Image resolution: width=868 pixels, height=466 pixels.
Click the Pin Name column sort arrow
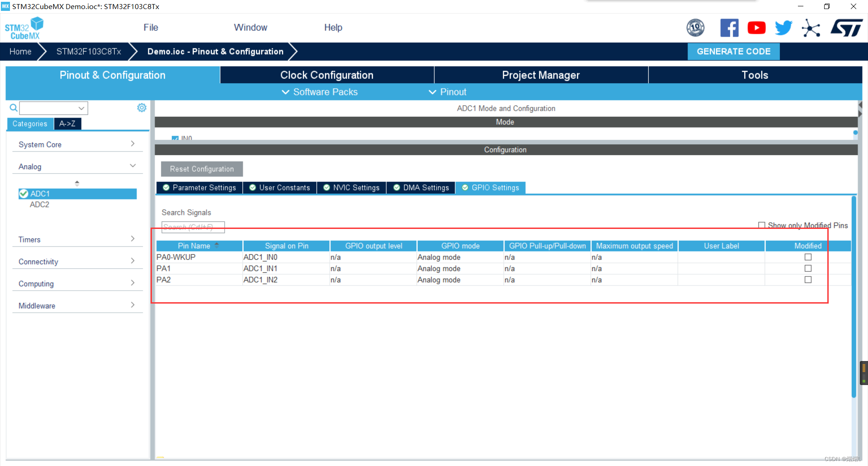pyautogui.click(x=217, y=245)
